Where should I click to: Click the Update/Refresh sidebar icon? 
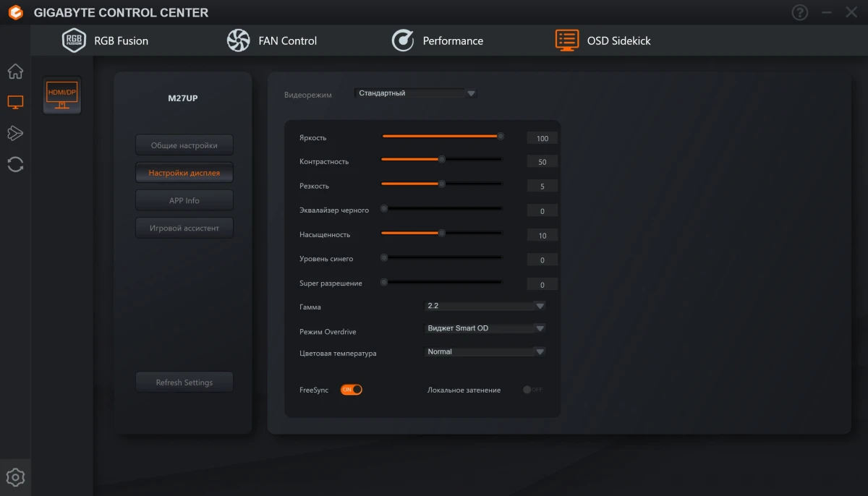click(15, 164)
